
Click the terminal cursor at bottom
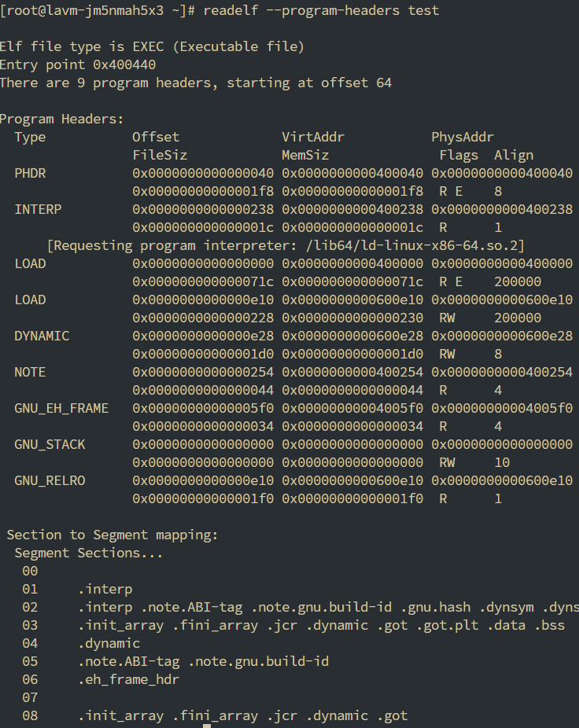[x=207, y=726]
